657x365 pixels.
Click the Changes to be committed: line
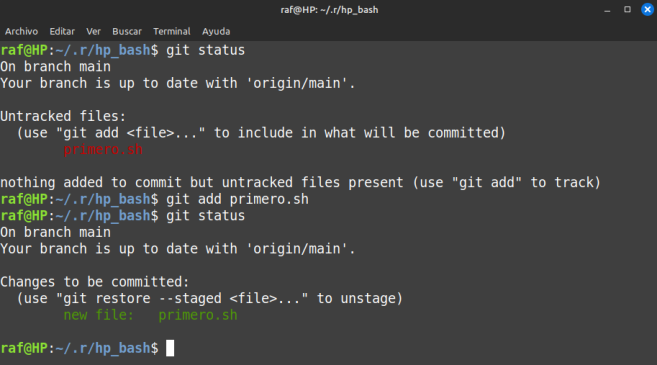click(95, 282)
